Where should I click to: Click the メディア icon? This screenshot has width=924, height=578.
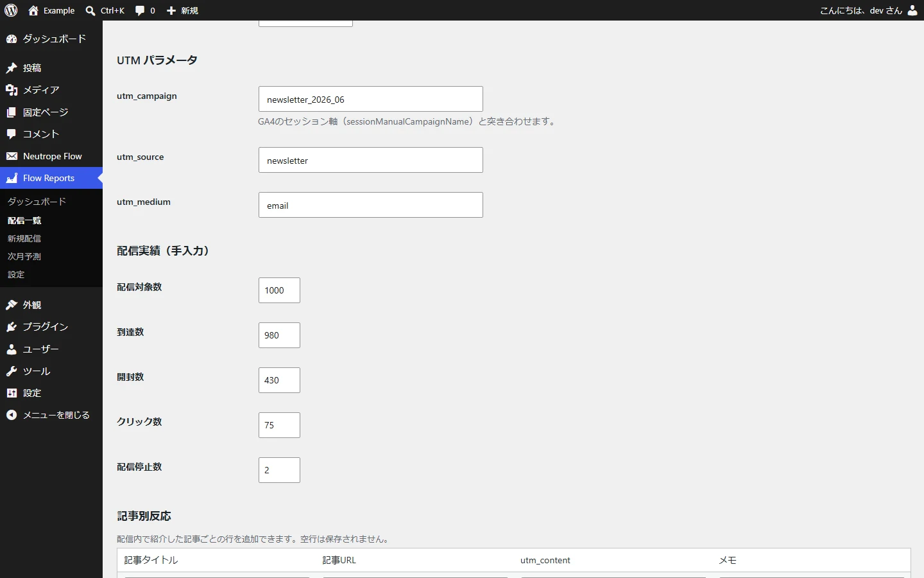(x=12, y=90)
